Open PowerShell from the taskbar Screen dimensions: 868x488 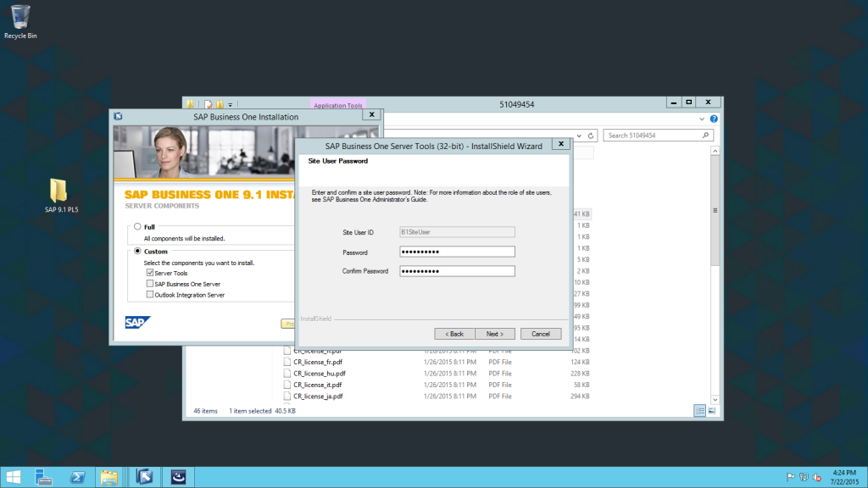pyautogui.click(x=77, y=477)
